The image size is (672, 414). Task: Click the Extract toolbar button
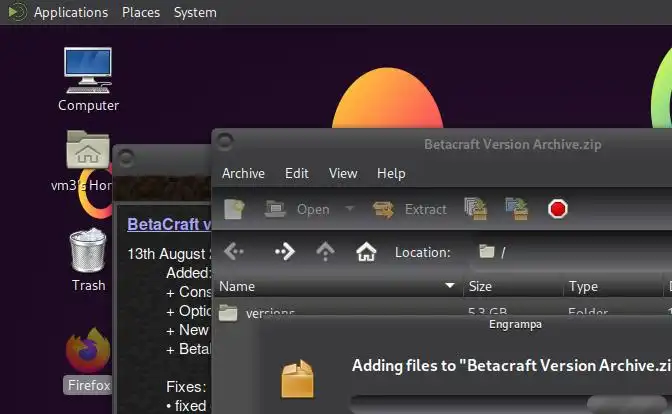pos(410,209)
